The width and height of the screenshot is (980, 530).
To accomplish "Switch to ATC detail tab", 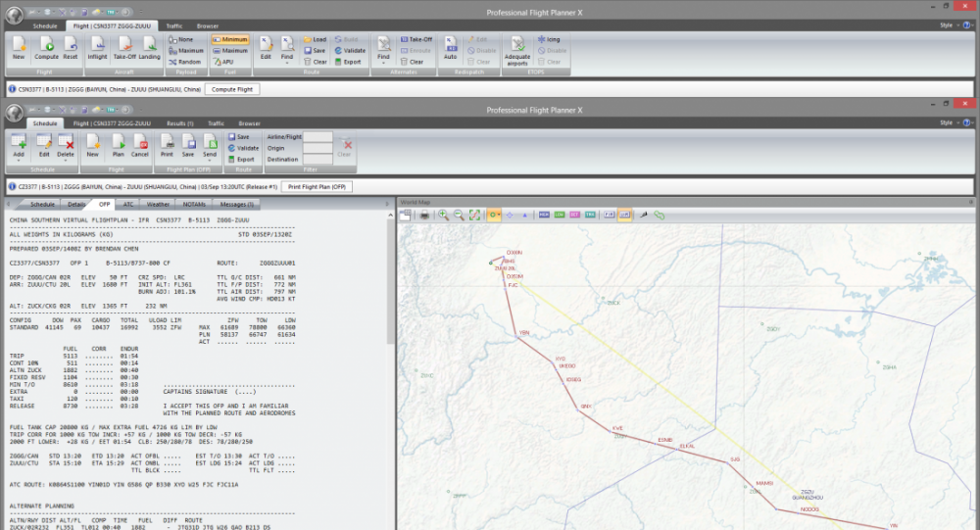I will point(128,205).
